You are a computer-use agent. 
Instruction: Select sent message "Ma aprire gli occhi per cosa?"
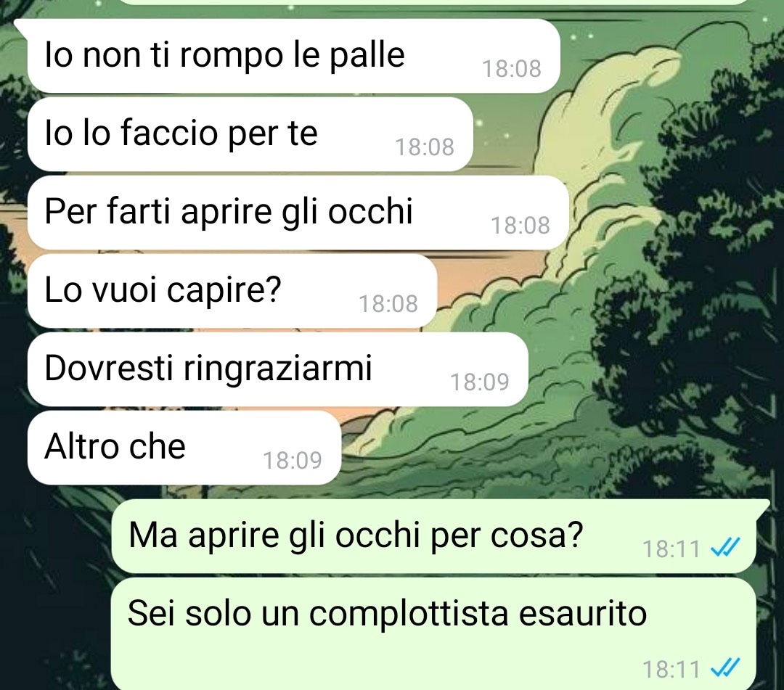(x=433, y=535)
